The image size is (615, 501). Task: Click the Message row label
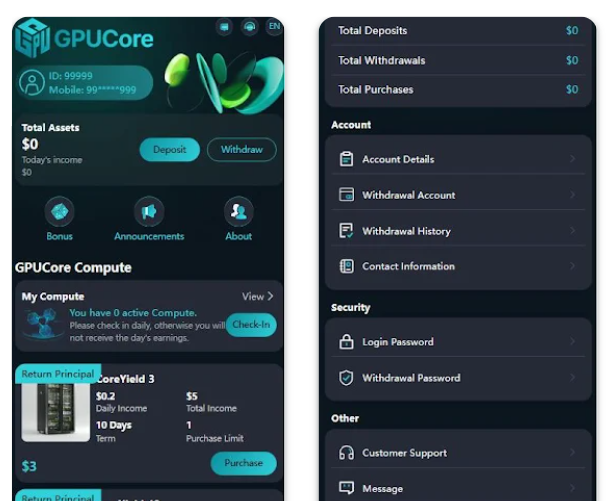point(382,488)
